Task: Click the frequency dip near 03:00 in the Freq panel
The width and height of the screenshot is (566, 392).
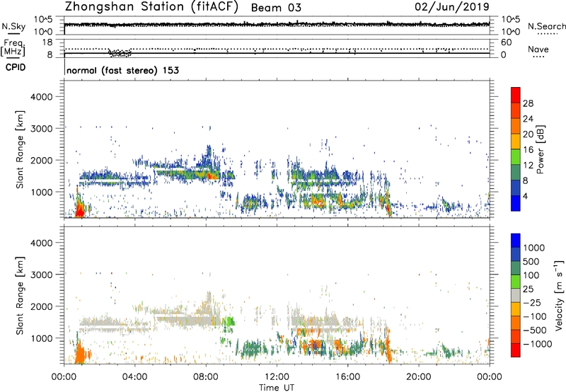Action: coord(120,53)
